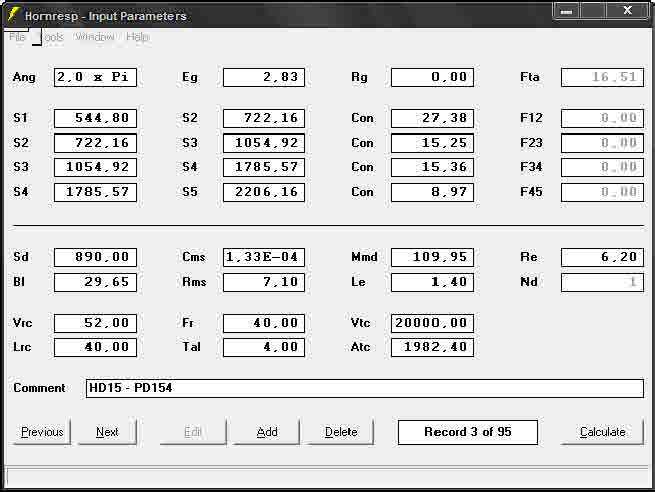Click the Con field with 27,38
Viewport: 655px width, 492px height.
click(x=432, y=118)
